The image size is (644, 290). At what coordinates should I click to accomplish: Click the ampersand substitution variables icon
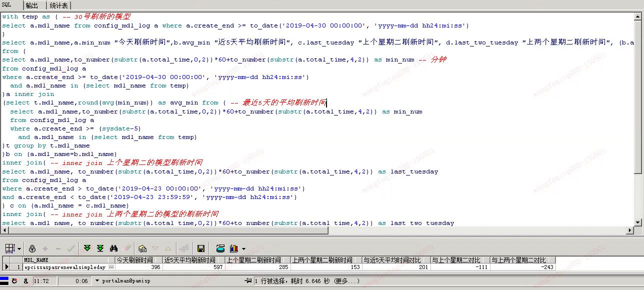(25, 281)
